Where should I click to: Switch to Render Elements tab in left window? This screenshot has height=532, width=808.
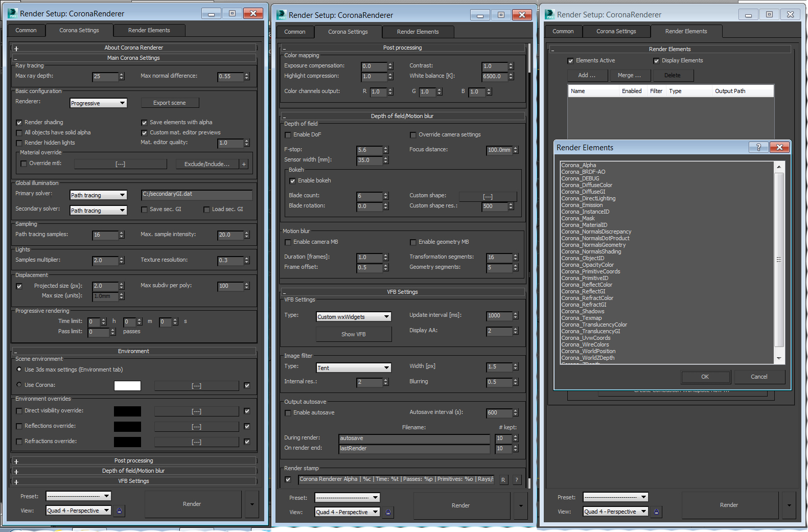[x=149, y=31]
